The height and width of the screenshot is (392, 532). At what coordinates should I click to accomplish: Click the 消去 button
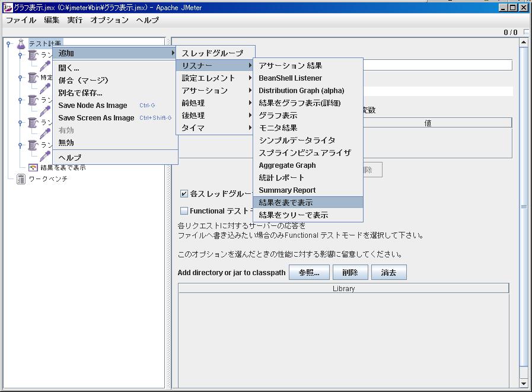[x=389, y=273]
